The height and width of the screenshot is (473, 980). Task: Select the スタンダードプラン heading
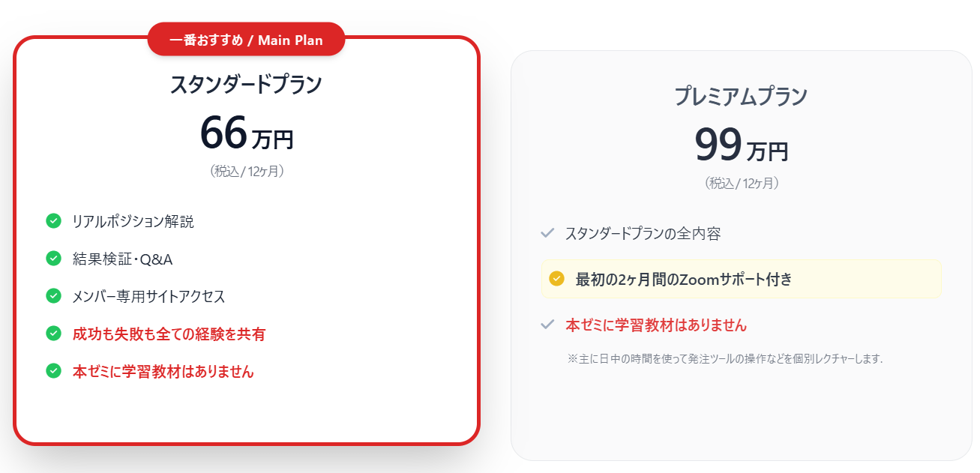(x=246, y=84)
